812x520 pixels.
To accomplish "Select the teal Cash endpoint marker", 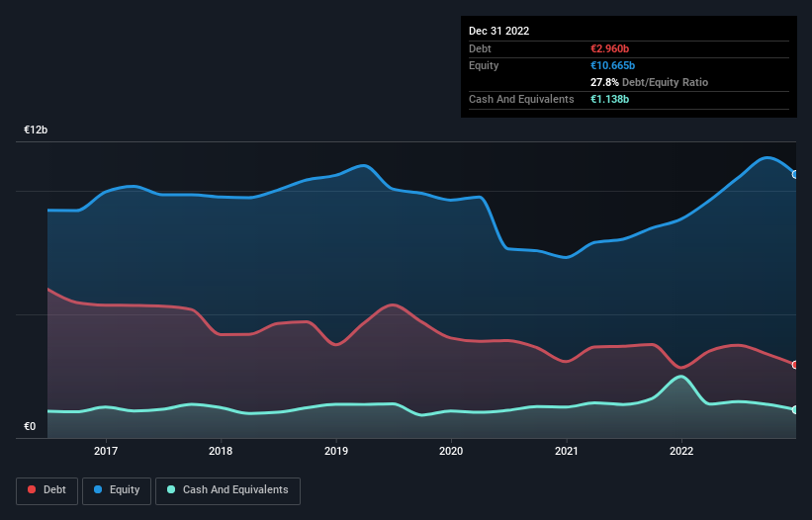I will pyautogui.click(x=795, y=410).
